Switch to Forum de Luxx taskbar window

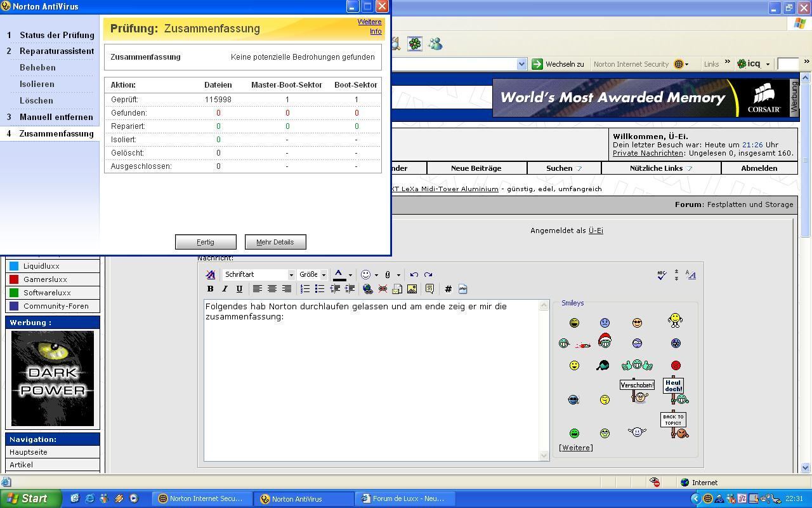click(x=405, y=498)
